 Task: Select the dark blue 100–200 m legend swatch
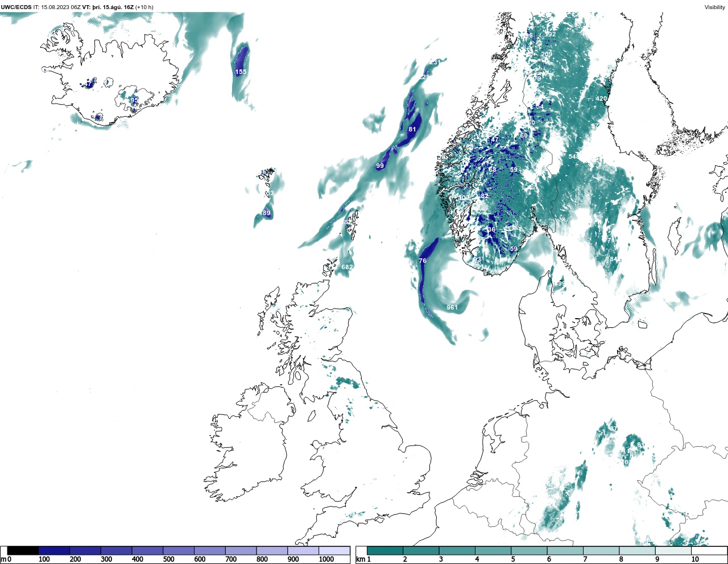coord(54,550)
